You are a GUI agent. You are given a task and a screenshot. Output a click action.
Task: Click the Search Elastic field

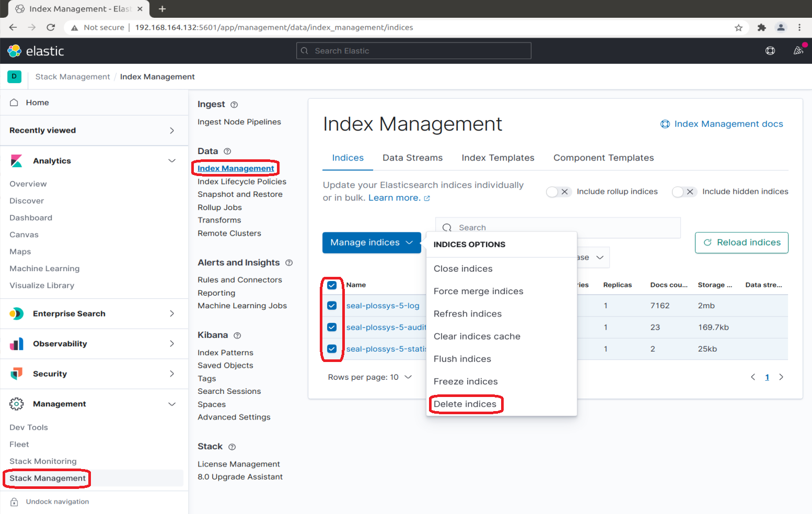pos(414,51)
